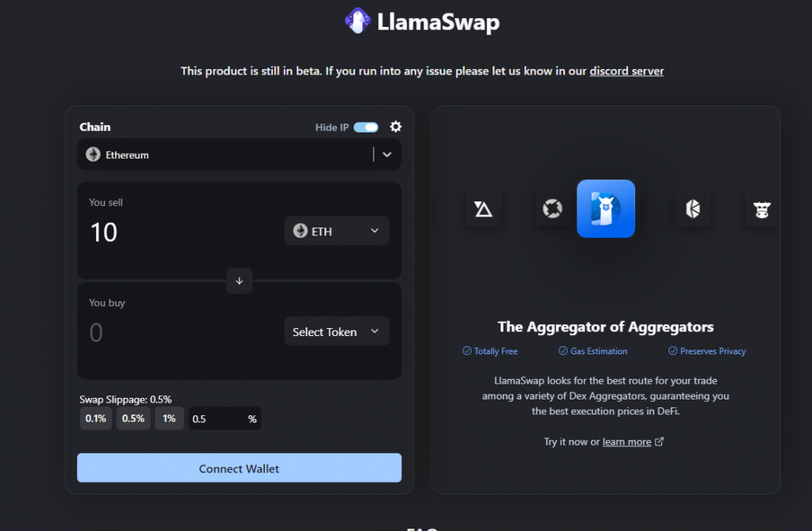Set slippage to 0.5% preset
The image size is (812, 531).
point(133,418)
